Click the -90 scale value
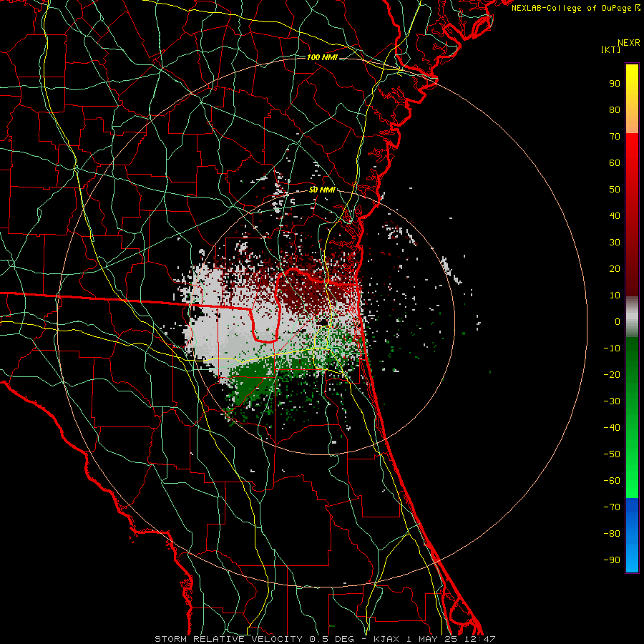644x644 pixels. (x=612, y=560)
